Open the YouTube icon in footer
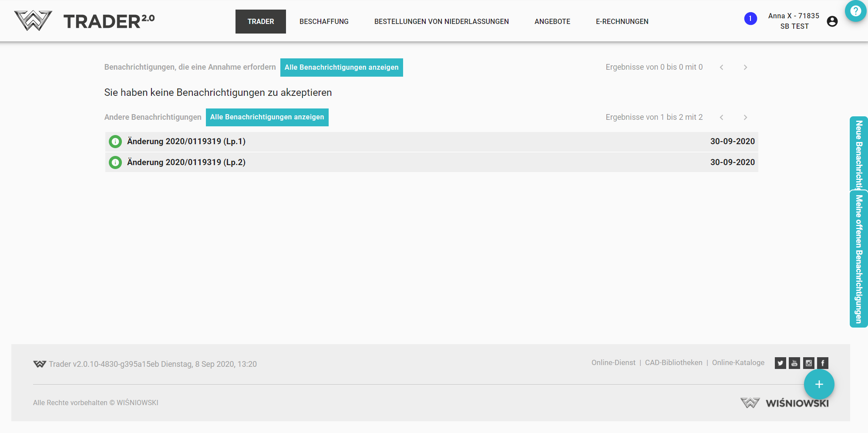The width and height of the screenshot is (868, 433). pos(794,363)
